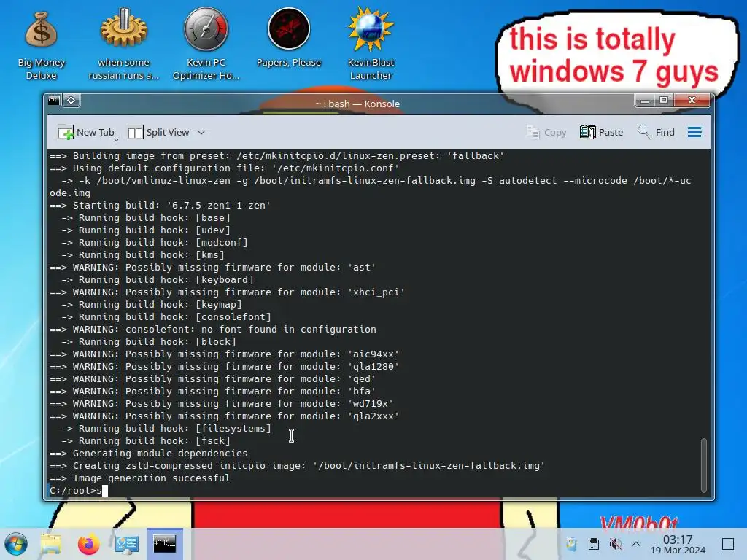The height and width of the screenshot is (560, 747).
Task: Click the Copy toolbar button
Action: click(x=546, y=133)
